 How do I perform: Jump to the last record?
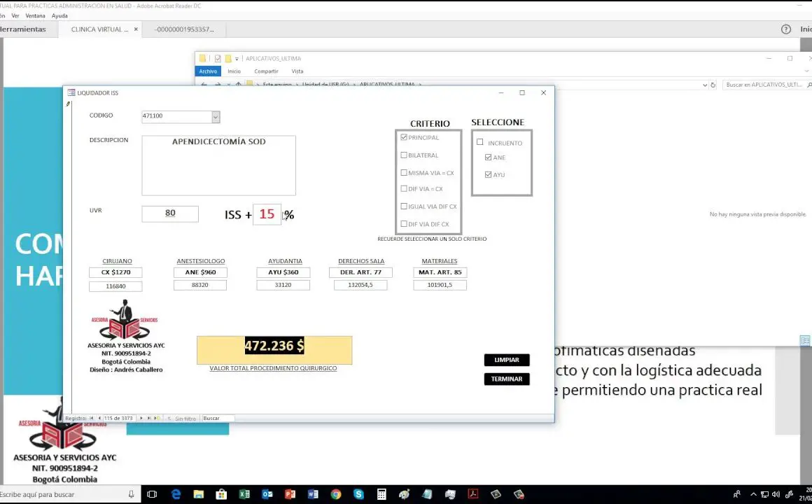[x=149, y=419]
